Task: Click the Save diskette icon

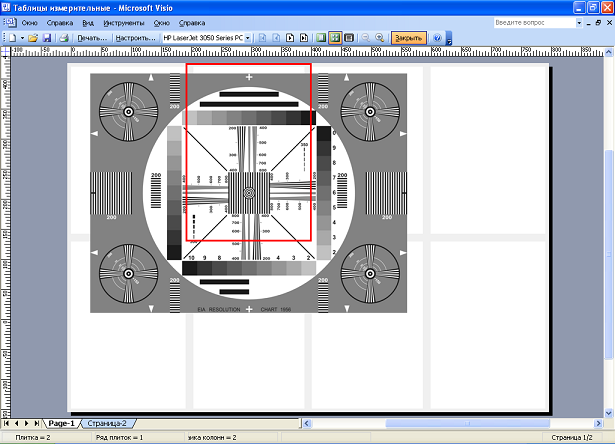Action: point(47,38)
